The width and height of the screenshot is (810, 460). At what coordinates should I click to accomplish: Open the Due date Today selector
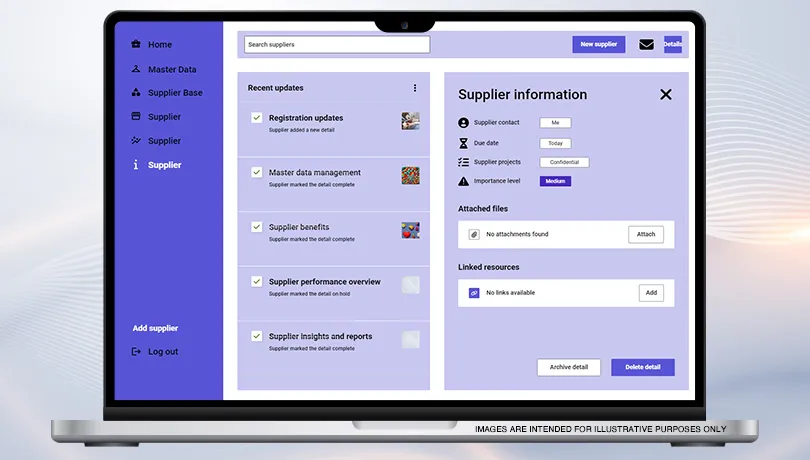(x=555, y=143)
